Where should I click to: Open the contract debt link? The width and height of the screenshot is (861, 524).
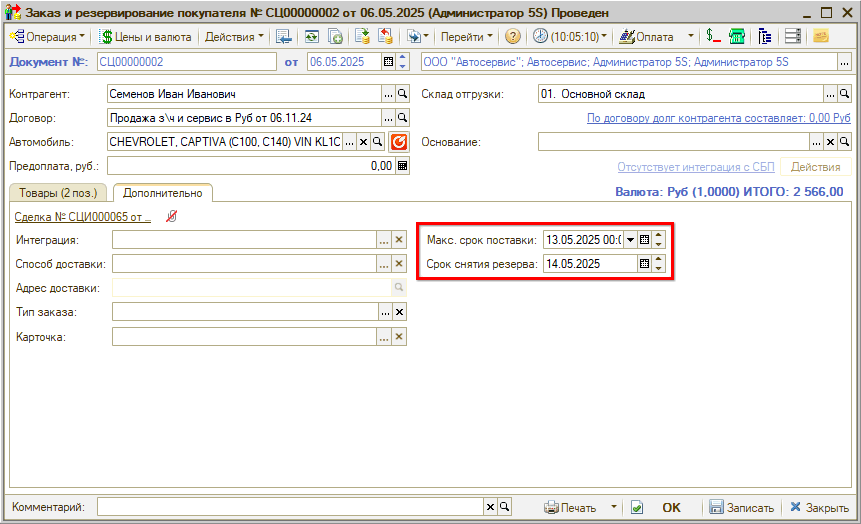(x=718, y=118)
